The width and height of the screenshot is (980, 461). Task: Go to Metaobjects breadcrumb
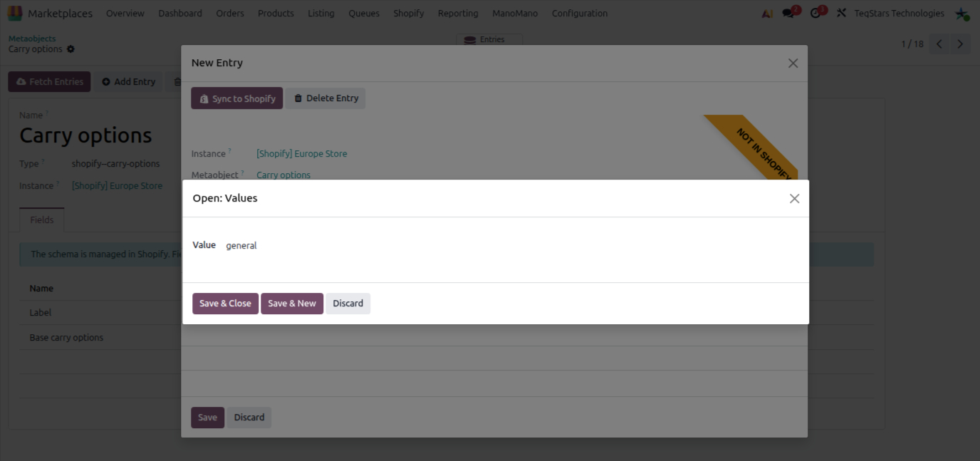pyautogui.click(x=32, y=38)
